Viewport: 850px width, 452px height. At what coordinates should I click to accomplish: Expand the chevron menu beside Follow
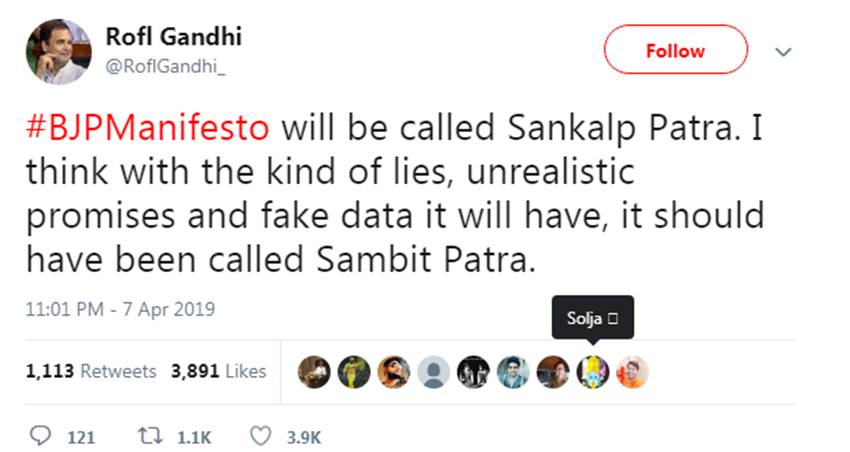pyautogui.click(x=784, y=51)
